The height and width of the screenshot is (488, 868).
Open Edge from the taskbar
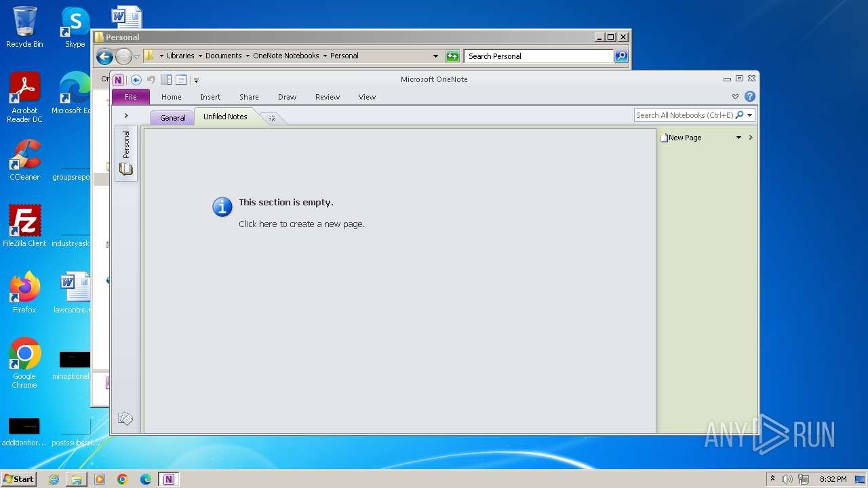click(146, 479)
